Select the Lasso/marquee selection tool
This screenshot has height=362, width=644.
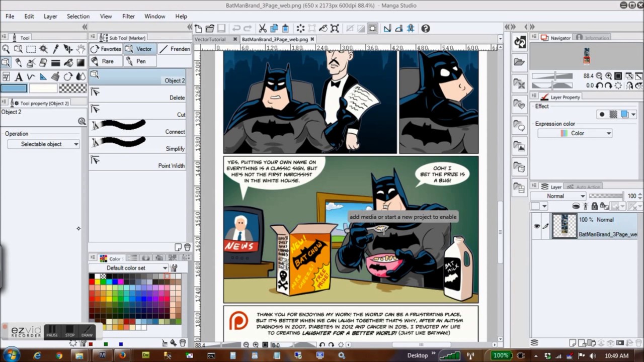tap(31, 49)
